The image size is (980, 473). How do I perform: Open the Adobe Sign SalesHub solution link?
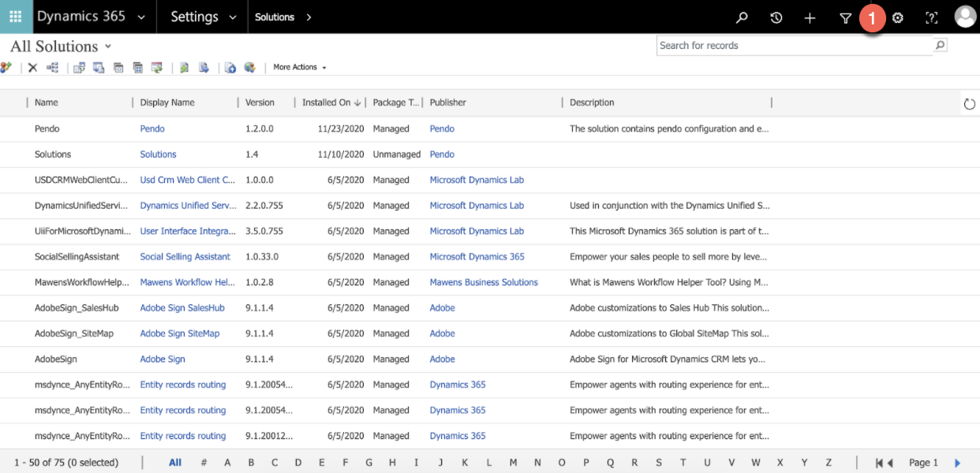tap(182, 308)
